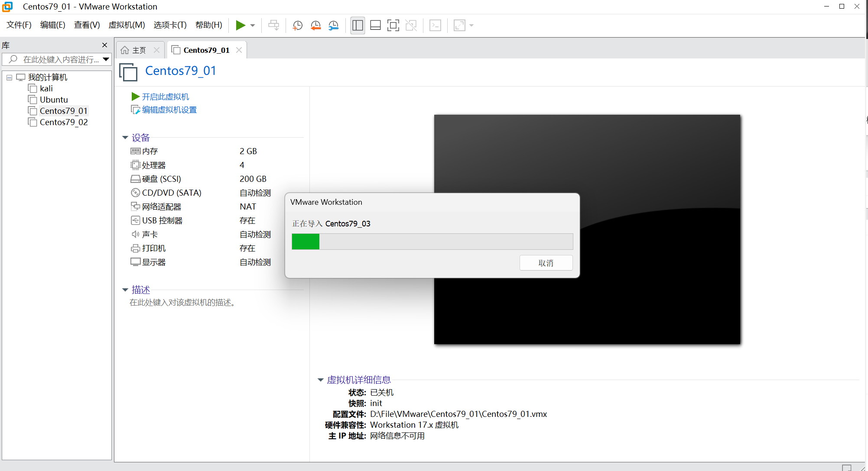Collapse the 虚拟机详细信息 section
The image size is (868, 471).
pyautogui.click(x=321, y=380)
